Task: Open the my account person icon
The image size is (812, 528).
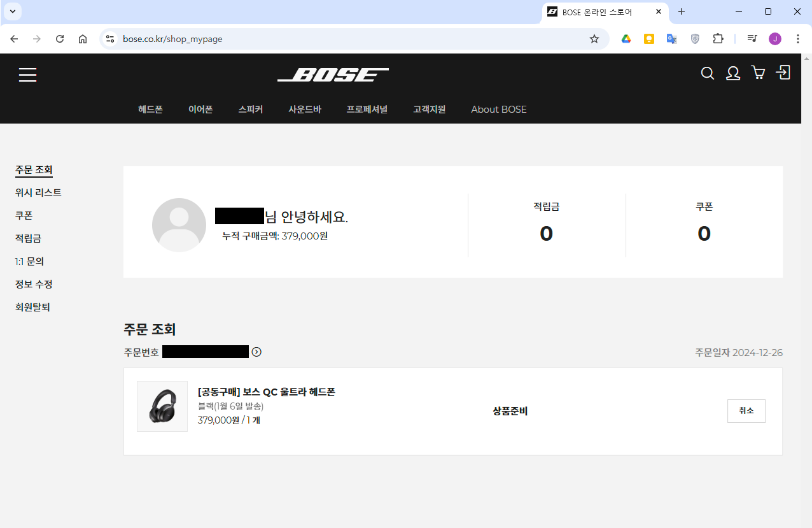Action: [x=733, y=73]
